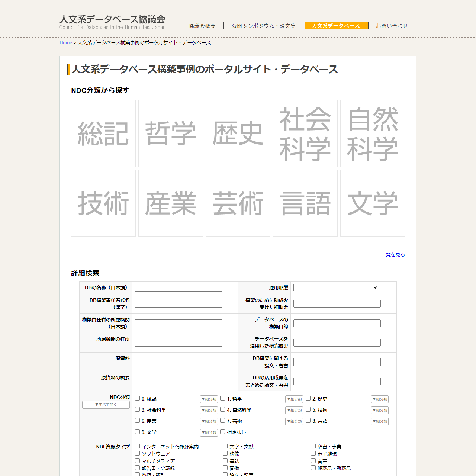Open the 総記 NDC category tile
Viewport: 476px width, 476px height.
[x=103, y=134]
